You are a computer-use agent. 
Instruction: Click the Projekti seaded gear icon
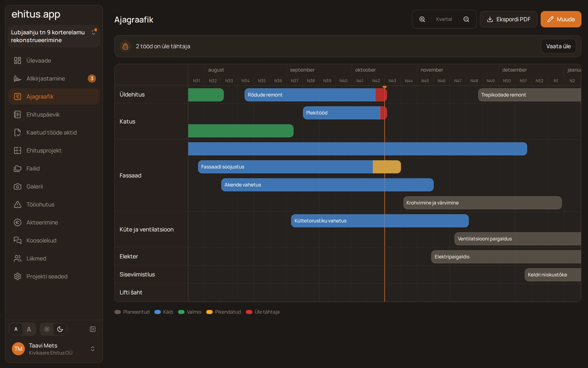point(18,276)
